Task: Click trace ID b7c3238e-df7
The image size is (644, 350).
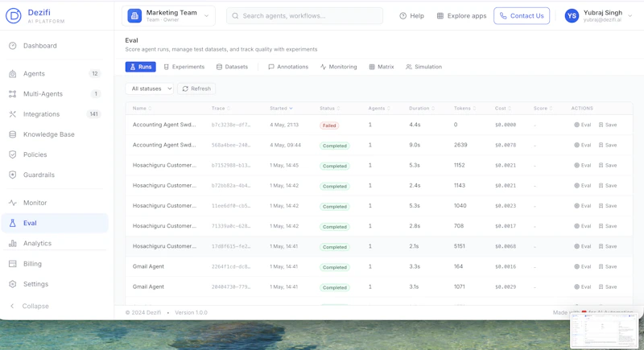Action: pyautogui.click(x=231, y=125)
